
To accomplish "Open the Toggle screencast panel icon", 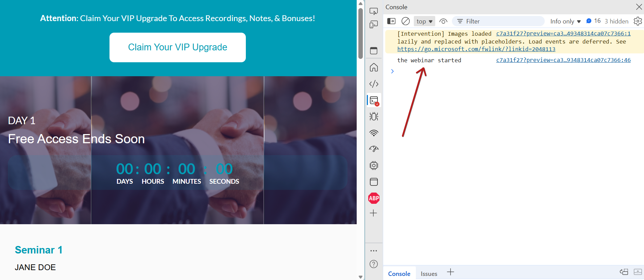I will pyautogui.click(x=374, y=51).
